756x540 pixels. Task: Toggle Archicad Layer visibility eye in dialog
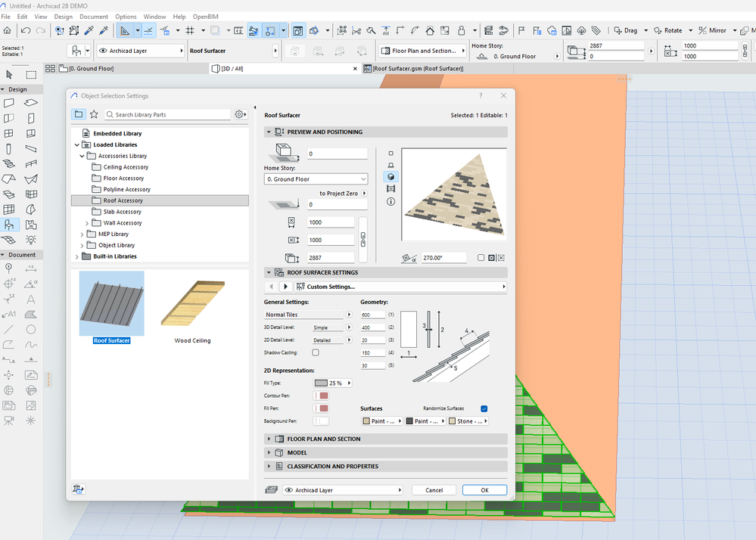click(289, 490)
